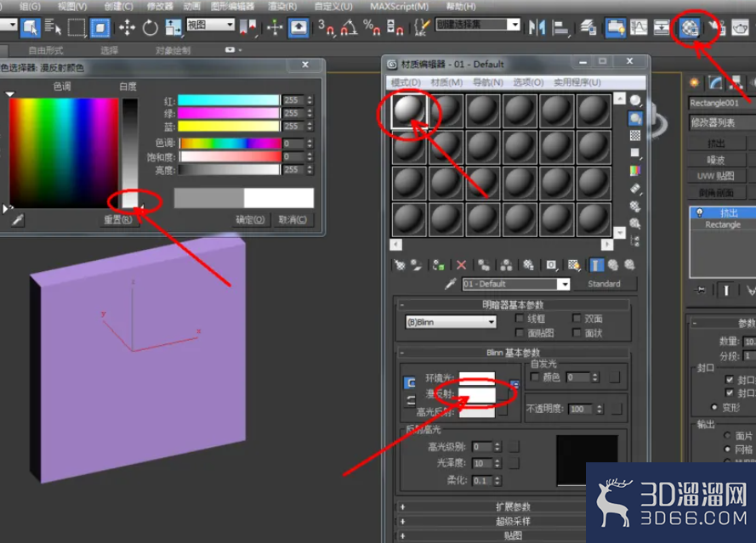Select the 网格 output radio button
Viewport: 756px width, 543px height.
coord(728,449)
